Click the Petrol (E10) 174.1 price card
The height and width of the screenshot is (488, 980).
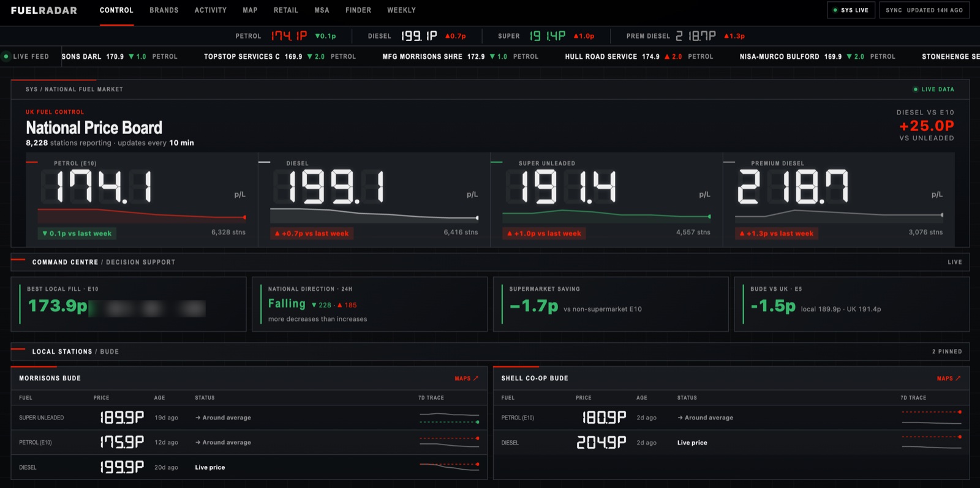coord(142,200)
